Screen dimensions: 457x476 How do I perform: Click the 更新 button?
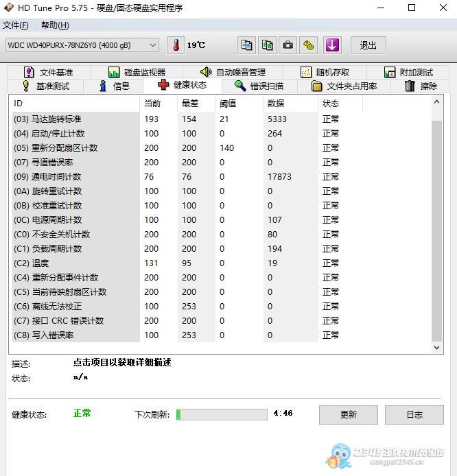pyautogui.click(x=348, y=414)
